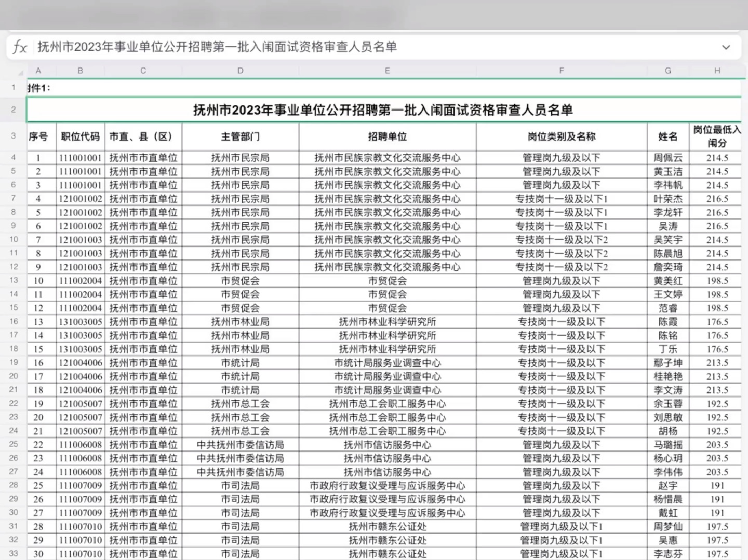748x560 pixels.
Task: Click 抚州市林业科学研究所 in sequence row 13
Action: pyautogui.click(x=388, y=322)
